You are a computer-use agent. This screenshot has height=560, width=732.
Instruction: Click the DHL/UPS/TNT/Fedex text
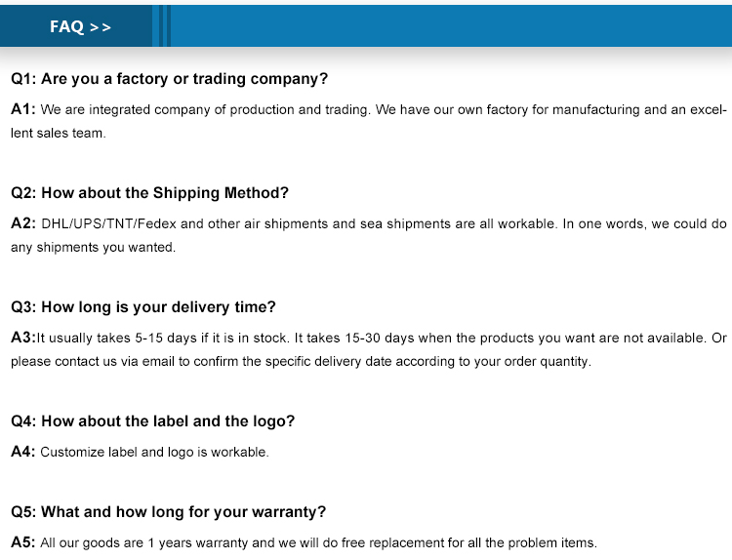pos(108,224)
